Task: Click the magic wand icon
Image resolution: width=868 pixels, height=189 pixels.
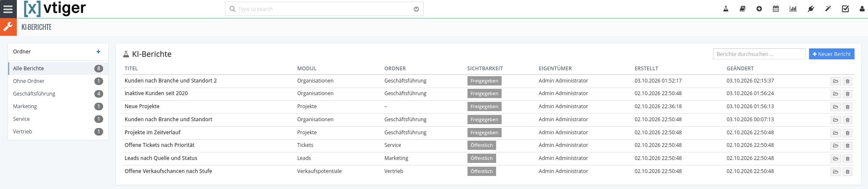Action: pos(828,9)
